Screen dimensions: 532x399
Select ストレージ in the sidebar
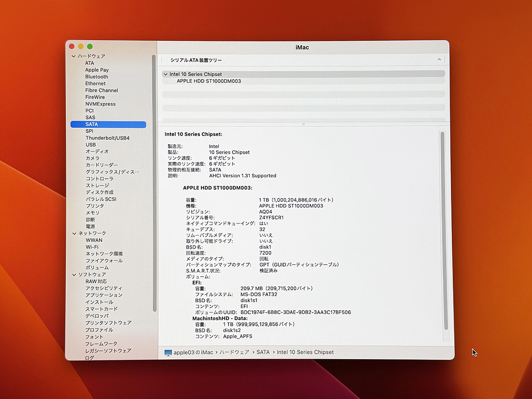click(97, 185)
